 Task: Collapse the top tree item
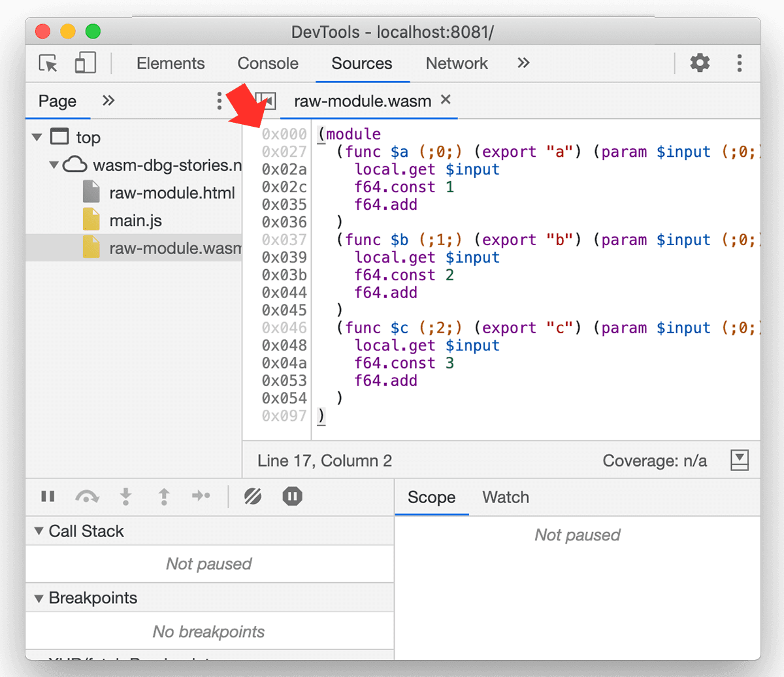[x=37, y=137]
